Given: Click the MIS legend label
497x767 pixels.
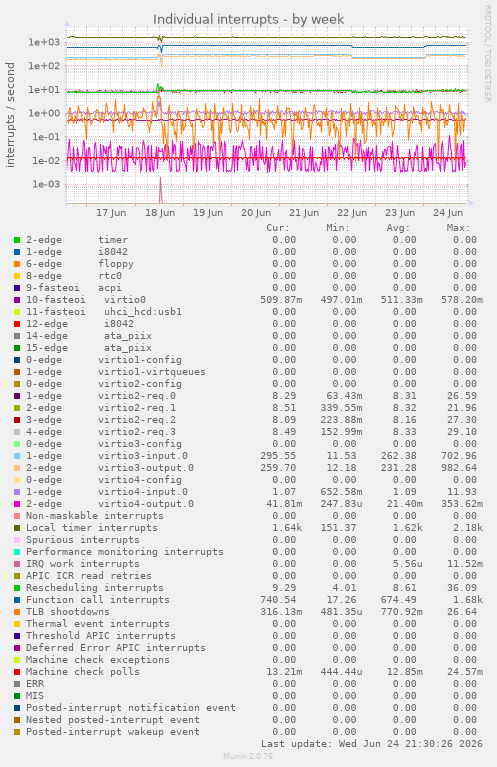Looking at the screenshot, I should coord(35,696).
